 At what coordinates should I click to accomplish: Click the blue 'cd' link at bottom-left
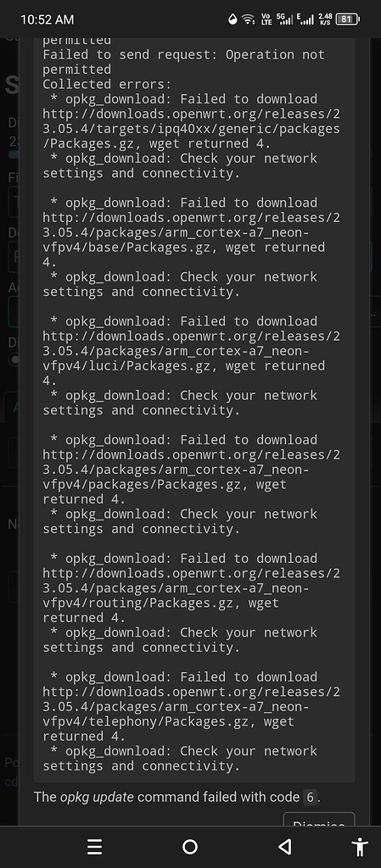12,782
